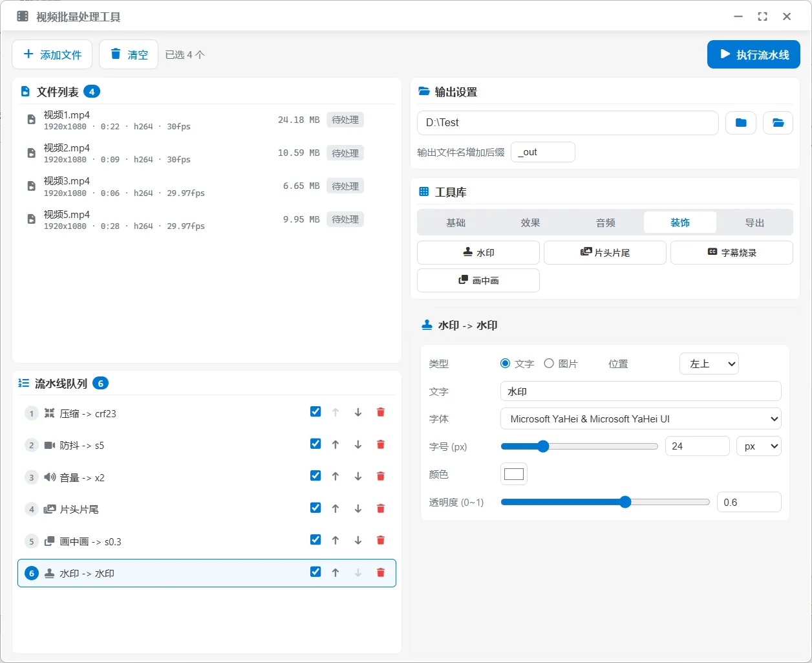This screenshot has width=812, height=663.
Task: Delete the 防抖 -> s5 pipeline step
Action: 380,444
